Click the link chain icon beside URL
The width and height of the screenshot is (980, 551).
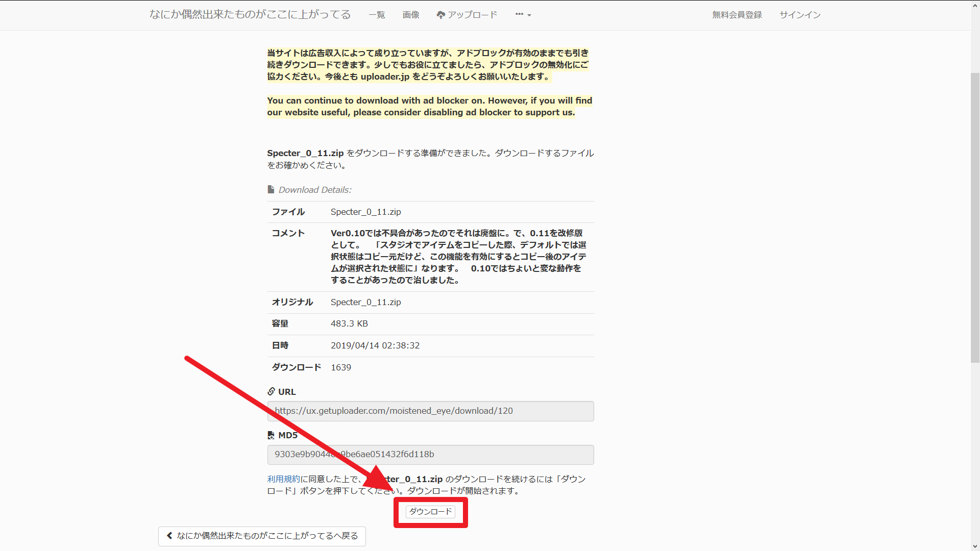click(271, 392)
